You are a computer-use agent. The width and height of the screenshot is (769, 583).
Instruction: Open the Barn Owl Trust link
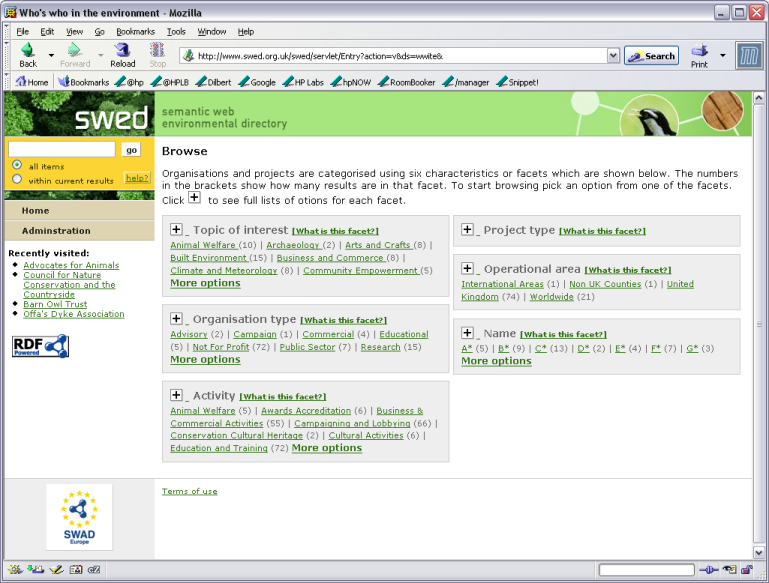[x=55, y=304]
